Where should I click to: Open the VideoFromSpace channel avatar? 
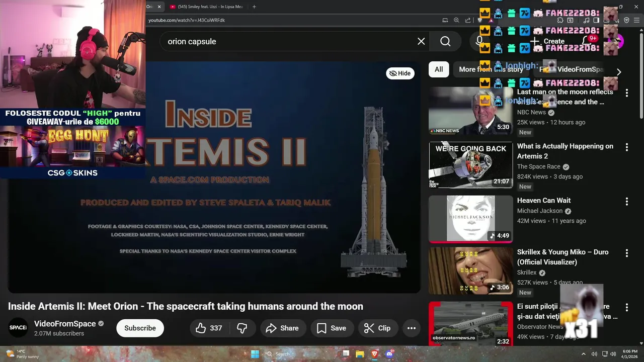pyautogui.click(x=18, y=328)
